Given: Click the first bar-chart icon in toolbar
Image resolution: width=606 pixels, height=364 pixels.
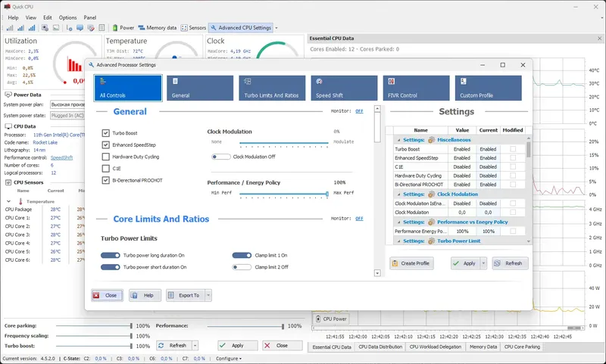Looking at the screenshot, I should click(x=10, y=28).
